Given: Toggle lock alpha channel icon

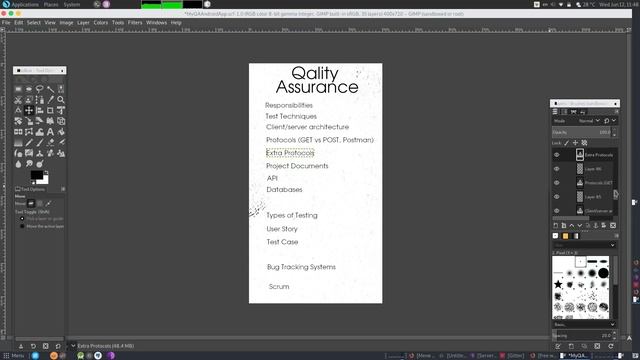Looking at the screenshot, I should 584,143.
